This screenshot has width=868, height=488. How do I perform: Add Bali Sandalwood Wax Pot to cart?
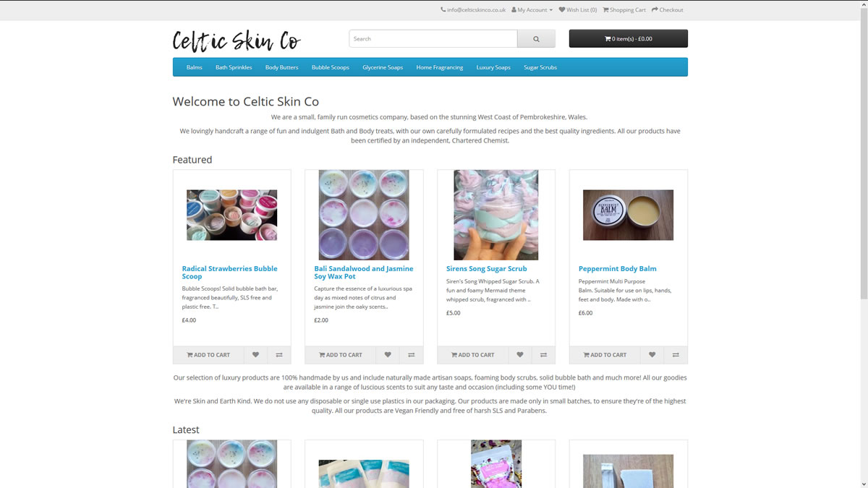coord(341,355)
